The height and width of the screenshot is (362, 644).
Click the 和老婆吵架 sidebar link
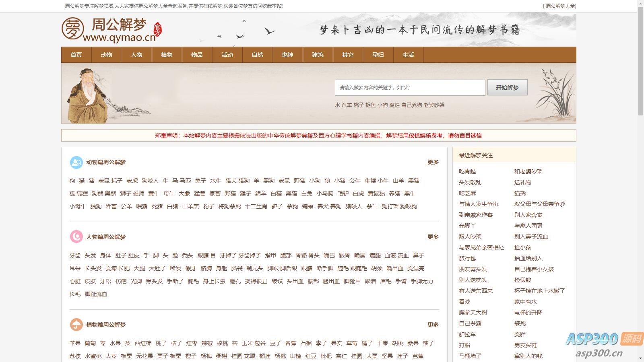[528, 171]
